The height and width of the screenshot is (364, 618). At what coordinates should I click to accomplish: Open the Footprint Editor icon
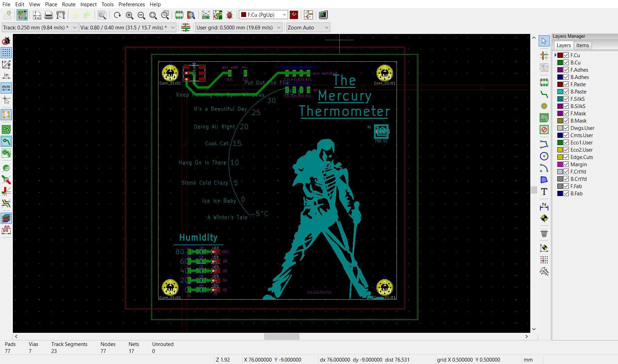[x=179, y=15]
